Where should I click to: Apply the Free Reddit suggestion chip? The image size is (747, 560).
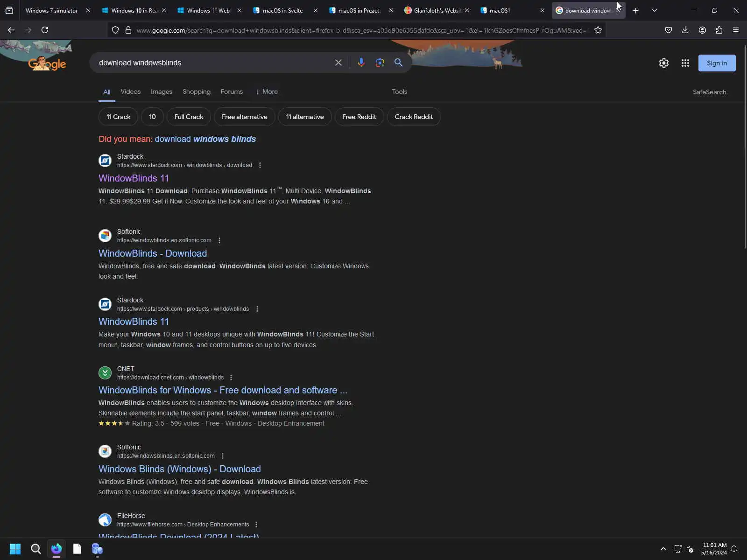[x=359, y=117]
